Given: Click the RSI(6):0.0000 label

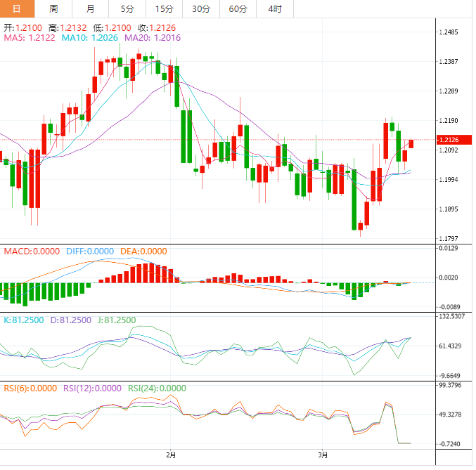Looking at the screenshot, I should (30, 389).
